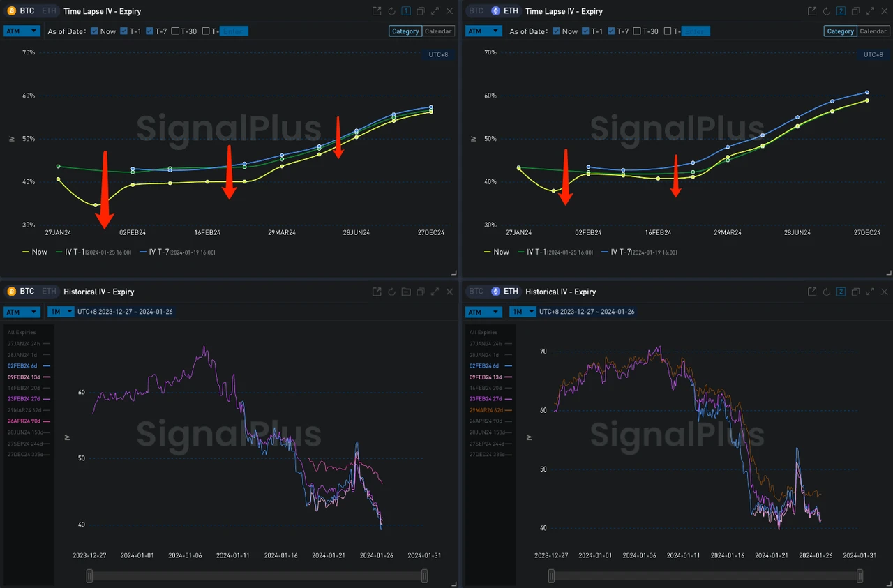This screenshot has width=893, height=588.
Task: Open the folder save icon on BTC Historical IV
Action: (406, 292)
